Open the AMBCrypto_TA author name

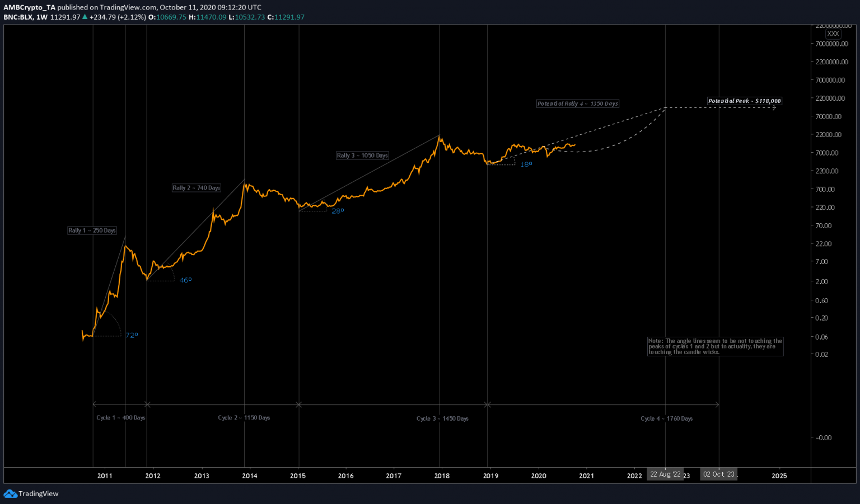point(29,7)
